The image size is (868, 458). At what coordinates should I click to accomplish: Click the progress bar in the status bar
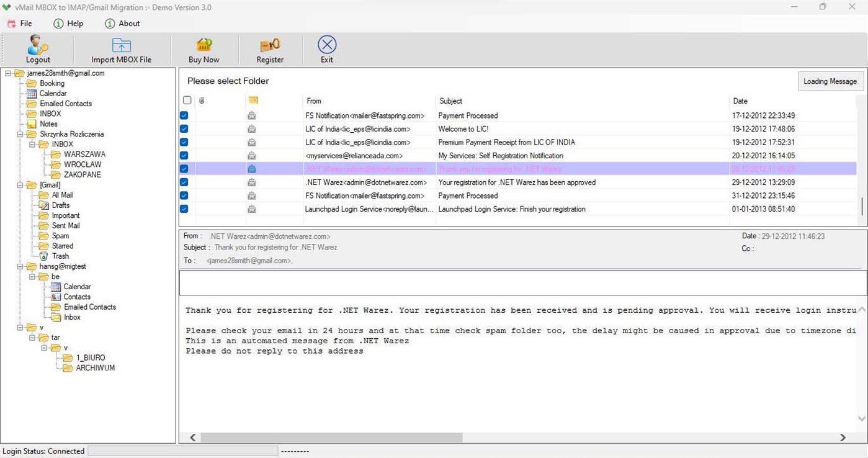pyautogui.click(x=182, y=451)
